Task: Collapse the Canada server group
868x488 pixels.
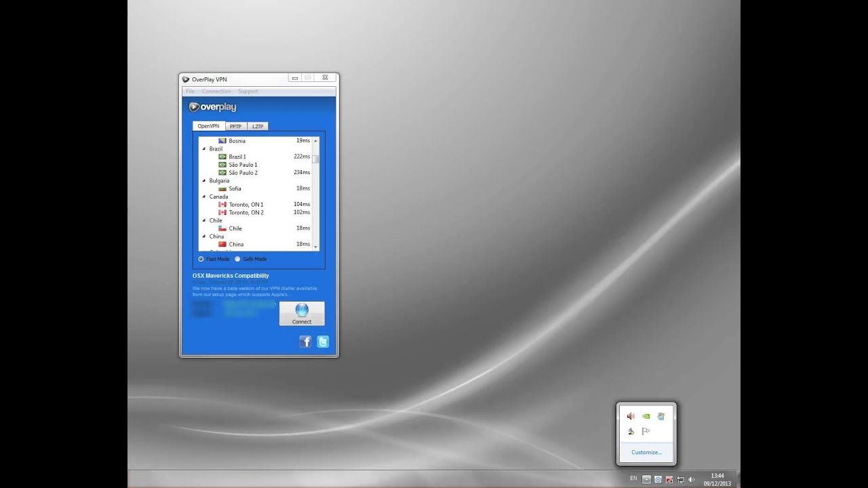Action: click(x=204, y=197)
